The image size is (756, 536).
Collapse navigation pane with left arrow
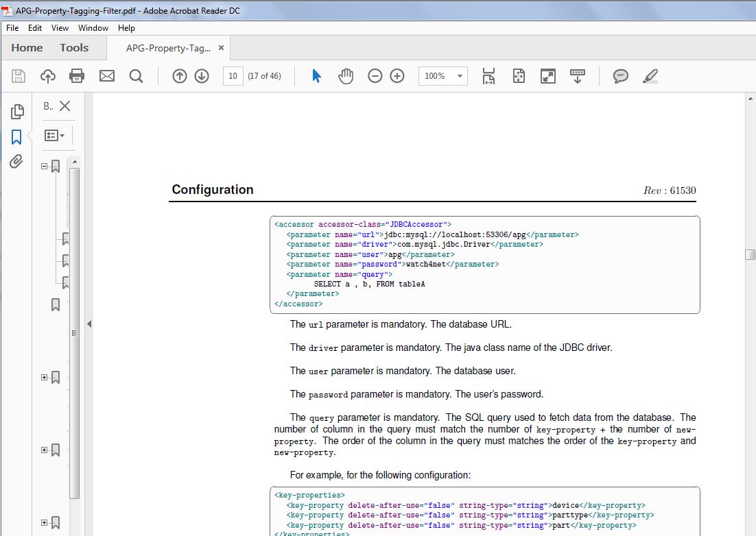[x=89, y=324]
